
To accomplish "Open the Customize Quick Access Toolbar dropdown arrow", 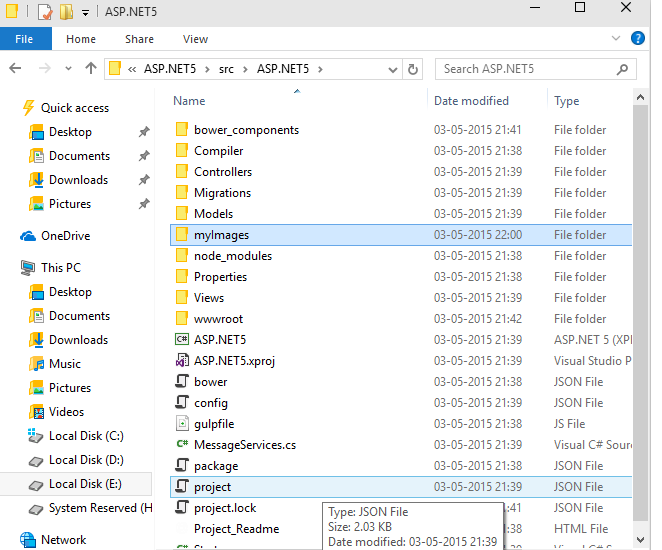I will (85, 13).
